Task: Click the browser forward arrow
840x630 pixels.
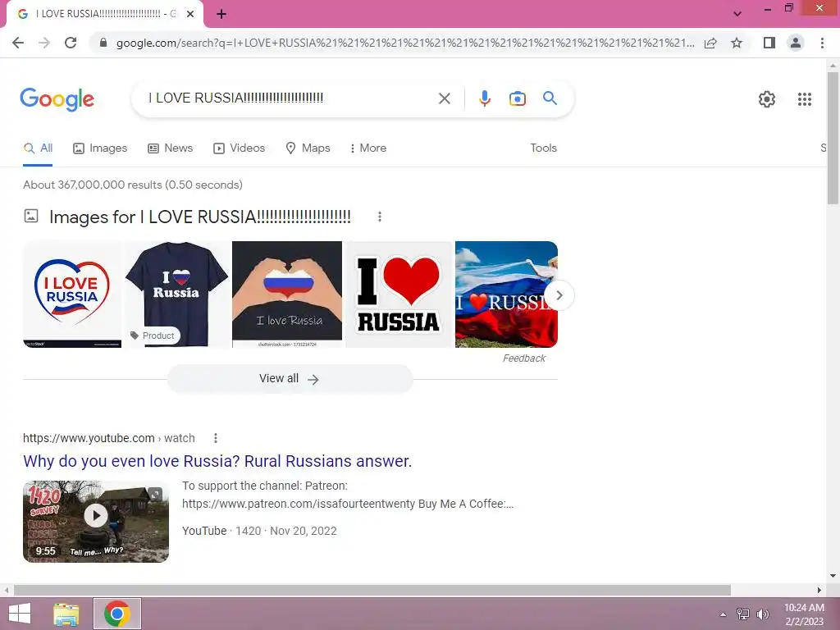Action: 44,43
